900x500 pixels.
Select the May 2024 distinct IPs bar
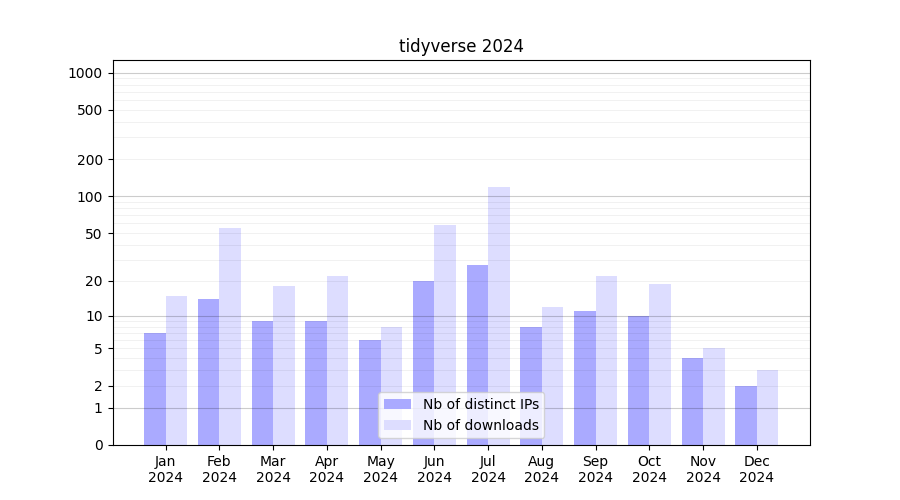pyautogui.click(x=370, y=392)
